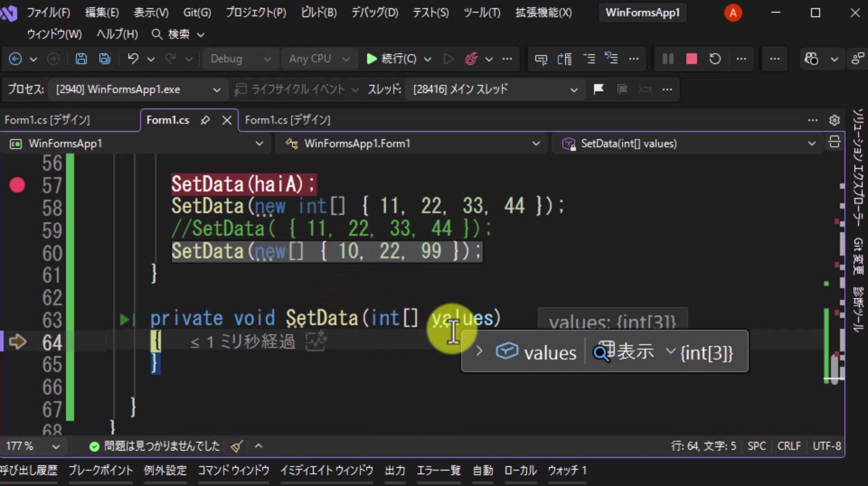Viewport: 868px width, 486px height.
Task: Click the 検索 search box
Action: pyautogui.click(x=179, y=34)
